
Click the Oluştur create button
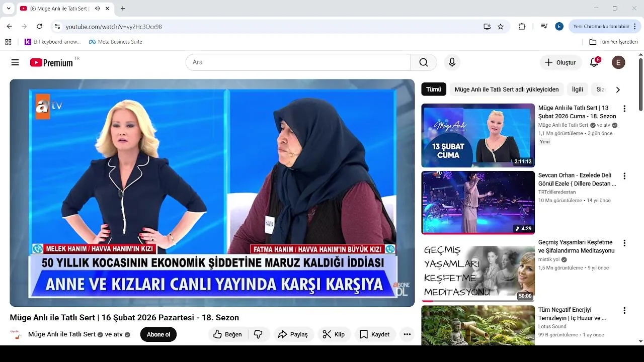coord(560,62)
